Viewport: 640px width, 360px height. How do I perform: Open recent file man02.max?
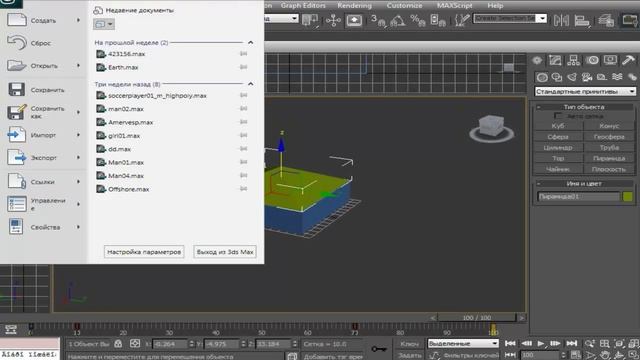pos(126,109)
